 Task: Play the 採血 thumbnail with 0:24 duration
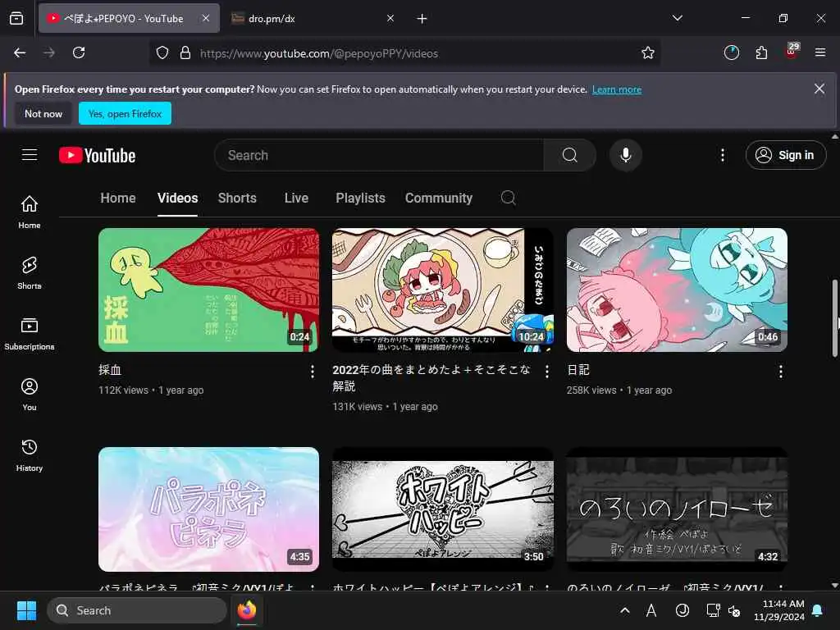[x=209, y=290]
